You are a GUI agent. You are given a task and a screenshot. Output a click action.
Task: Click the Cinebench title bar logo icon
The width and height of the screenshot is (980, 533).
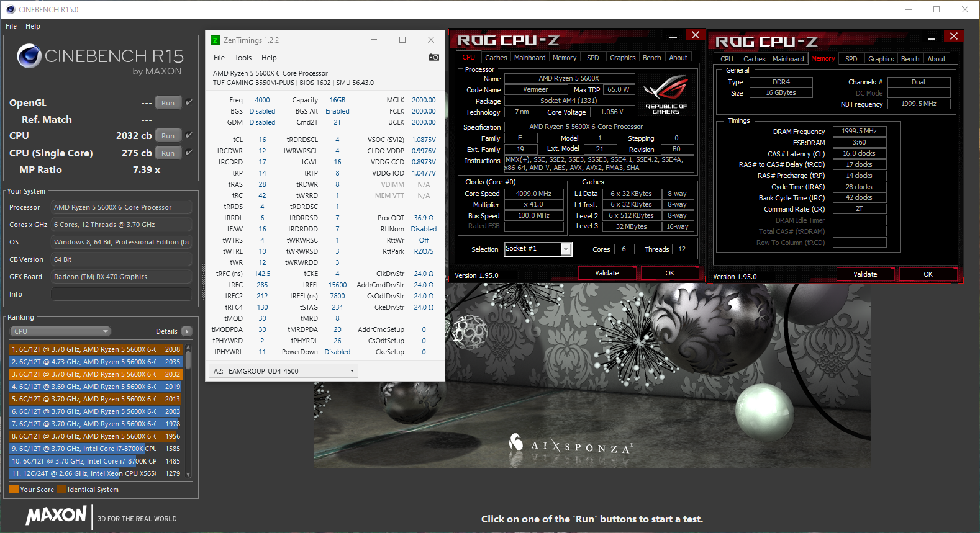click(x=10, y=9)
